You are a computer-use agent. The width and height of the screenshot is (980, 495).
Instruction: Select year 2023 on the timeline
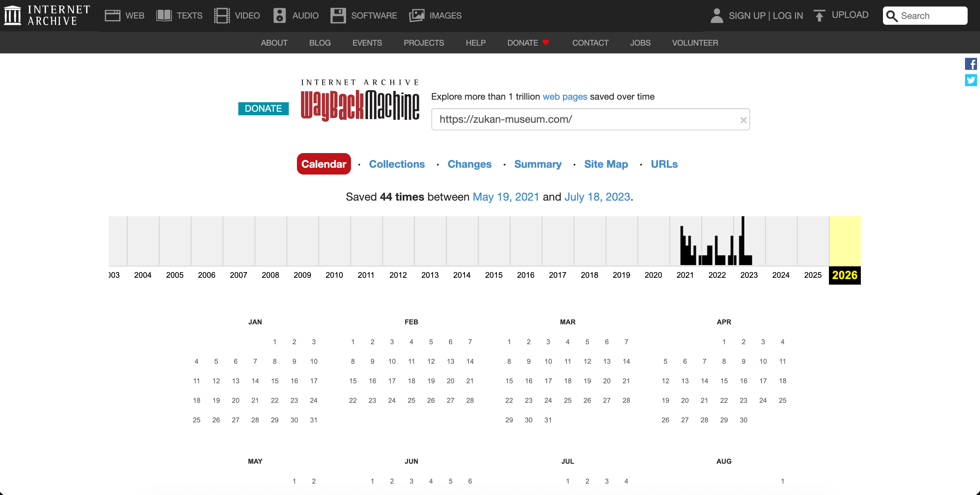coord(749,275)
